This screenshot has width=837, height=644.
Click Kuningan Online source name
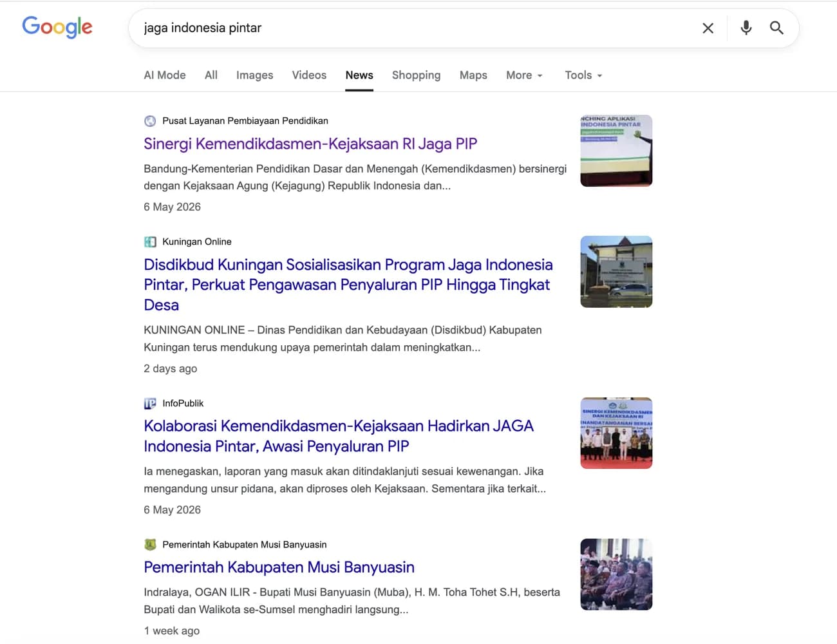tap(197, 242)
